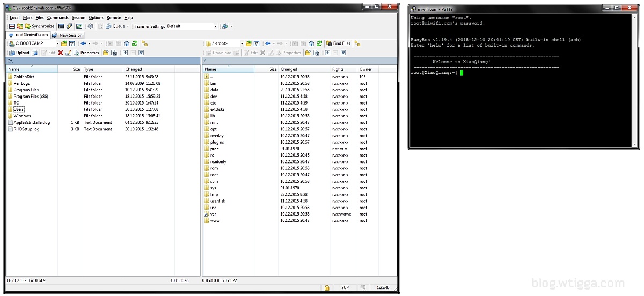Screen dimensions: 644x296
Task: Click local panel new folder icon
Action: (x=106, y=53)
